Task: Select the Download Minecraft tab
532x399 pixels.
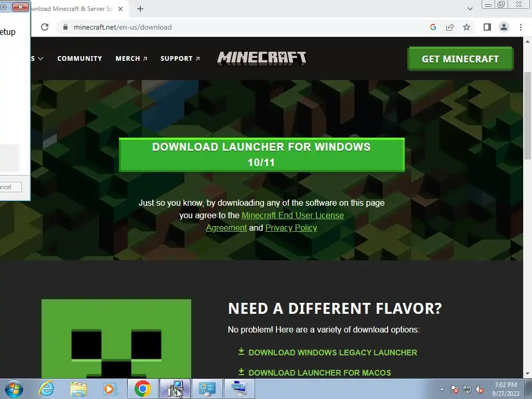Action: pyautogui.click(x=72, y=9)
